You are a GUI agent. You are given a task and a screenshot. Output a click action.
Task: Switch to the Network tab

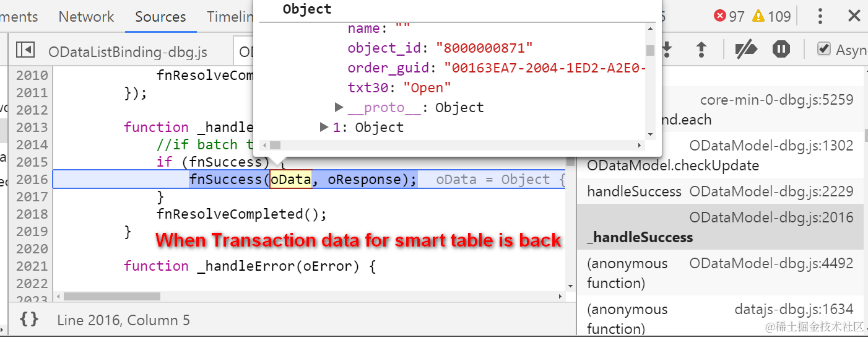[86, 17]
